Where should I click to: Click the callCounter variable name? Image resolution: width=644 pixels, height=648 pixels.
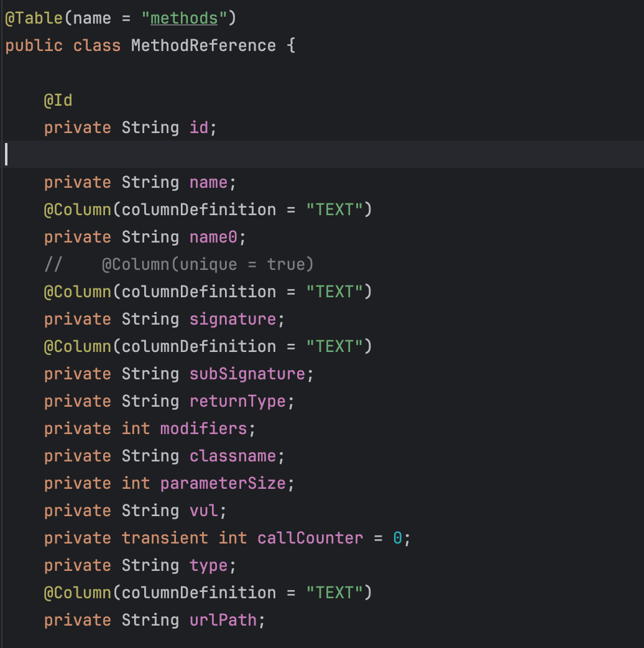[x=310, y=538]
